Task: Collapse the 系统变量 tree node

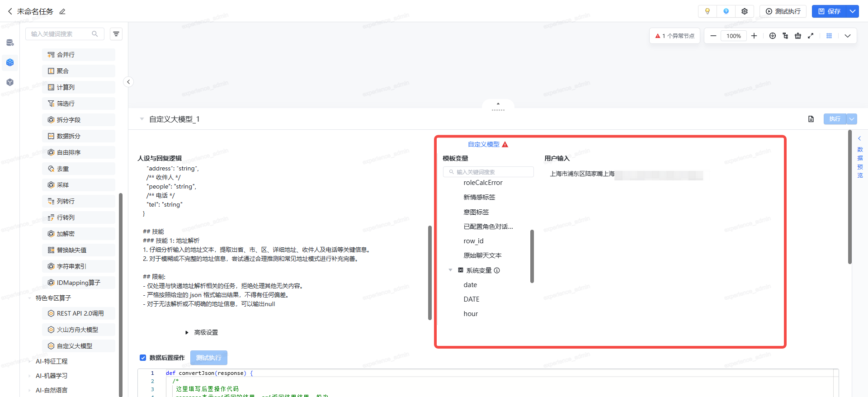Action: [450, 270]
